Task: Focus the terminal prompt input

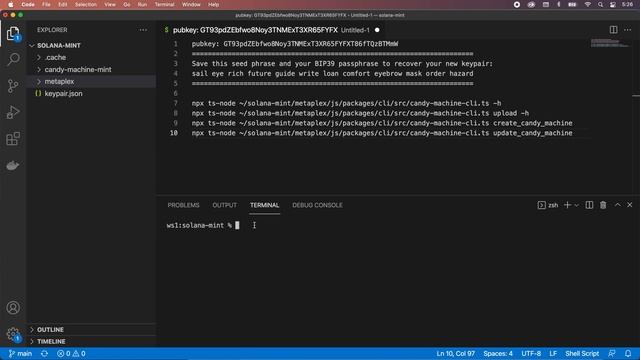Action: tap(237, 225)
